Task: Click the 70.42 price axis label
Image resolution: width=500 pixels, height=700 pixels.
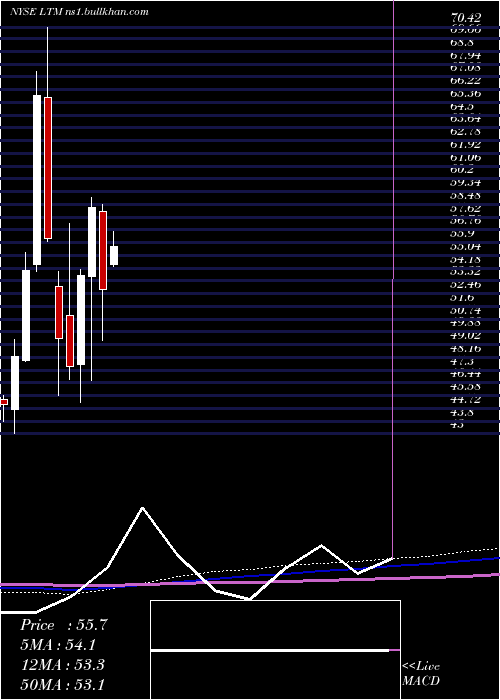Action: (466, 18)
